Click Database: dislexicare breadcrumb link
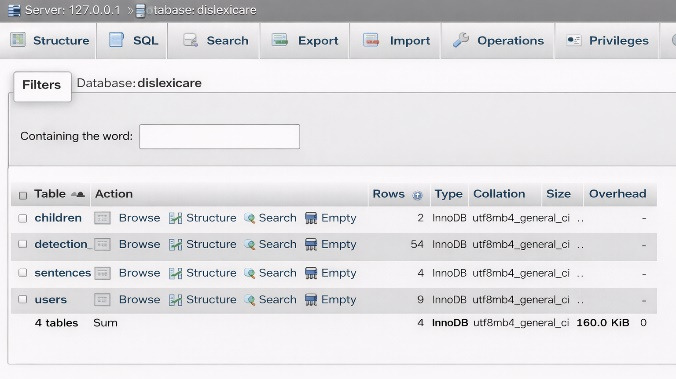The width and height of the screenshot is (676, 379). click(202, 10)
